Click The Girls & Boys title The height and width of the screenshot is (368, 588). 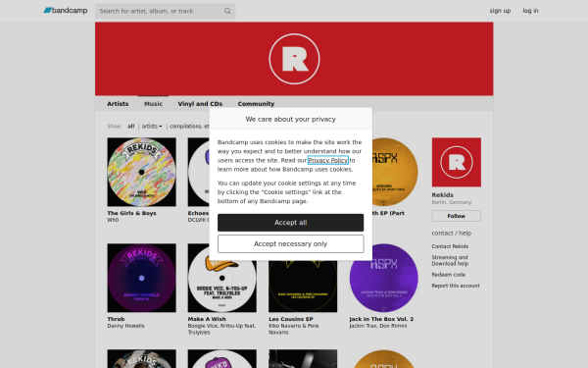pos(131,213)
